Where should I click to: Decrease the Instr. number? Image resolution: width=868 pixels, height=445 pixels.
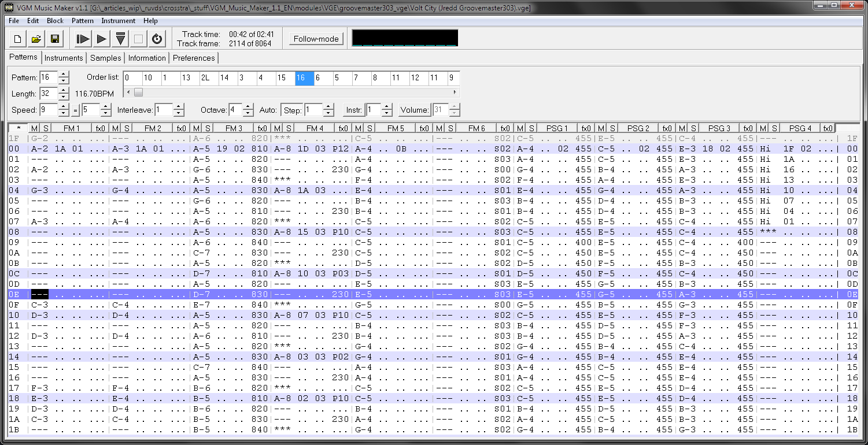[x=387, y=113]
